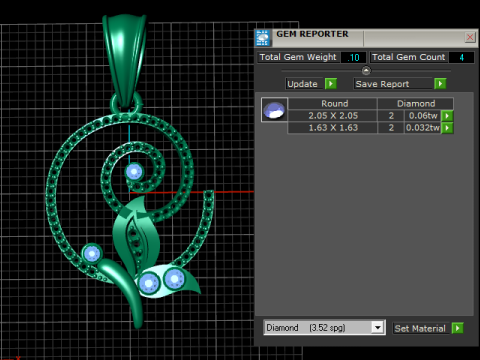Select the blue gem on lower left of ring
This screenshot has width=480, height=360.
tap(92, 254)
